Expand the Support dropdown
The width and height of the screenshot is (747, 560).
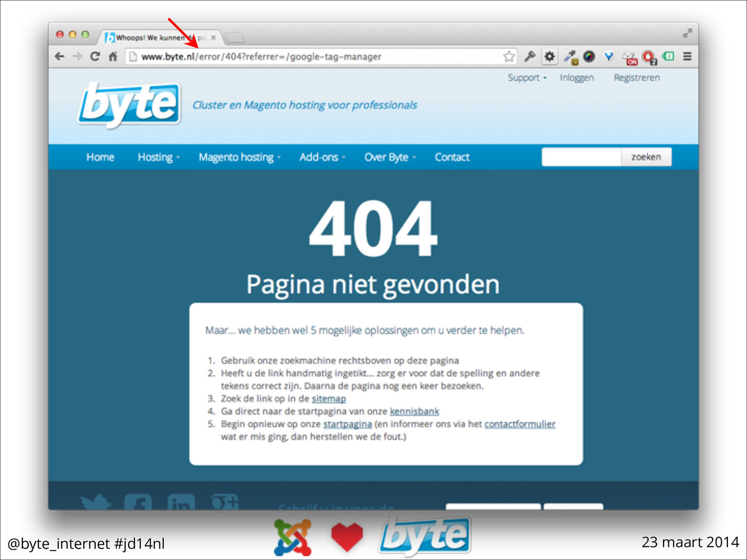tap(527, 77)
